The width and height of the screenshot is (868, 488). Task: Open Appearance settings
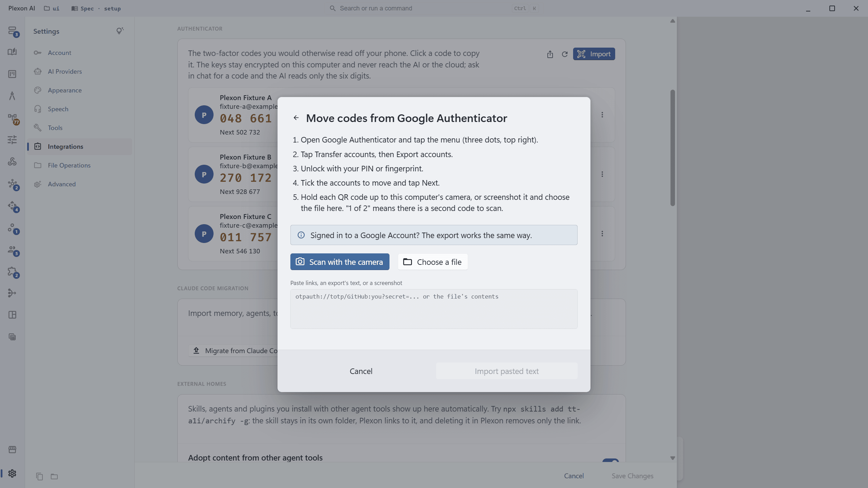[x=80, y=90]
